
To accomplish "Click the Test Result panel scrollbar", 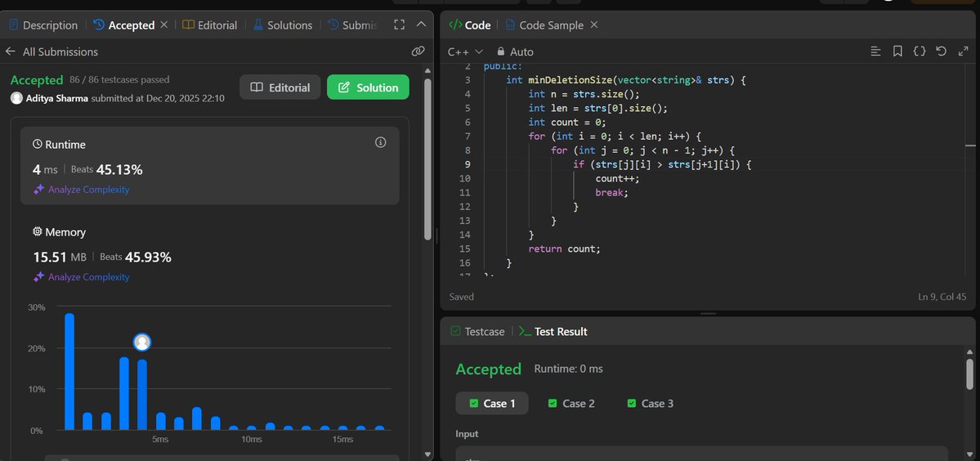I will point(969,373).
